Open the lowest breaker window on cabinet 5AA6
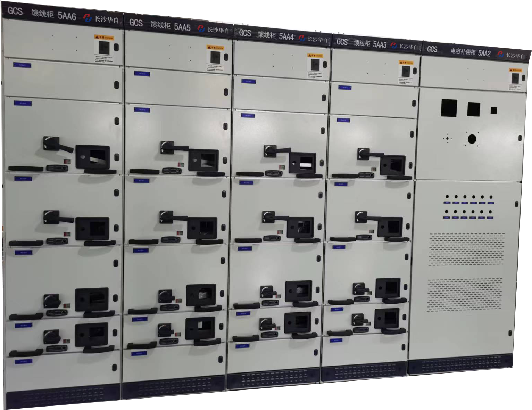The image size is (532, 410). [92, 334]
